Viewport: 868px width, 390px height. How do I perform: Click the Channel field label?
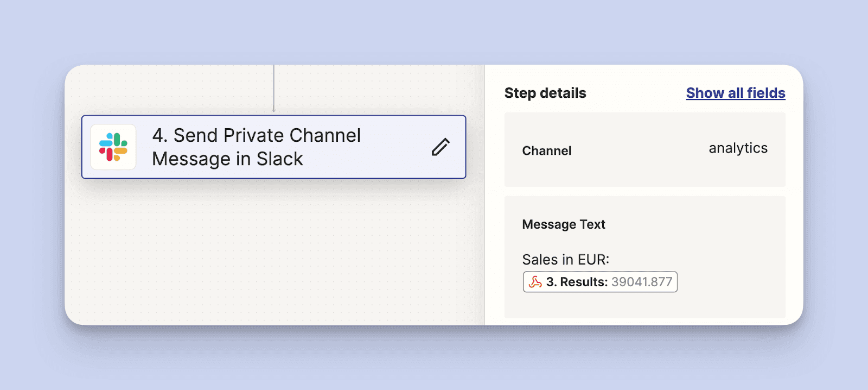546,151
